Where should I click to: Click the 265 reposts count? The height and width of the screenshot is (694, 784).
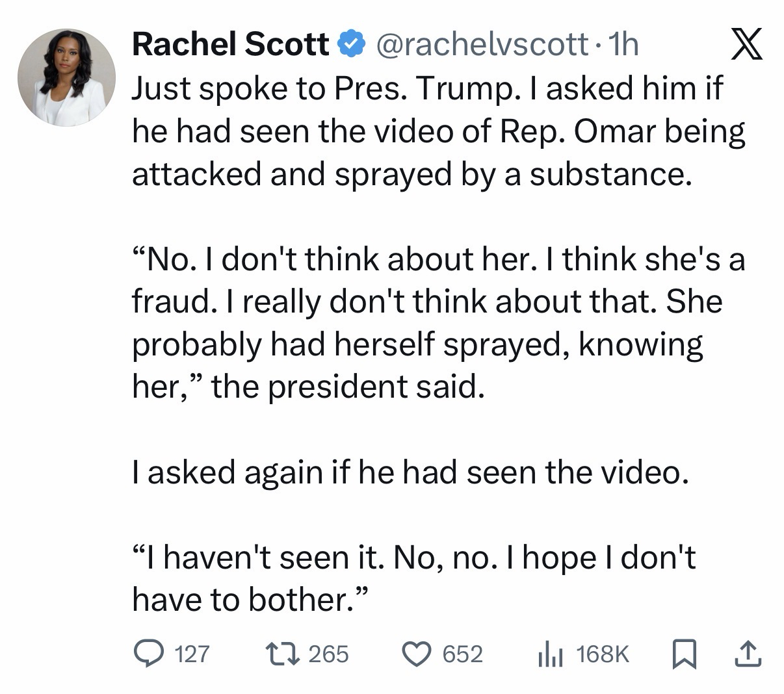(328, 654)
